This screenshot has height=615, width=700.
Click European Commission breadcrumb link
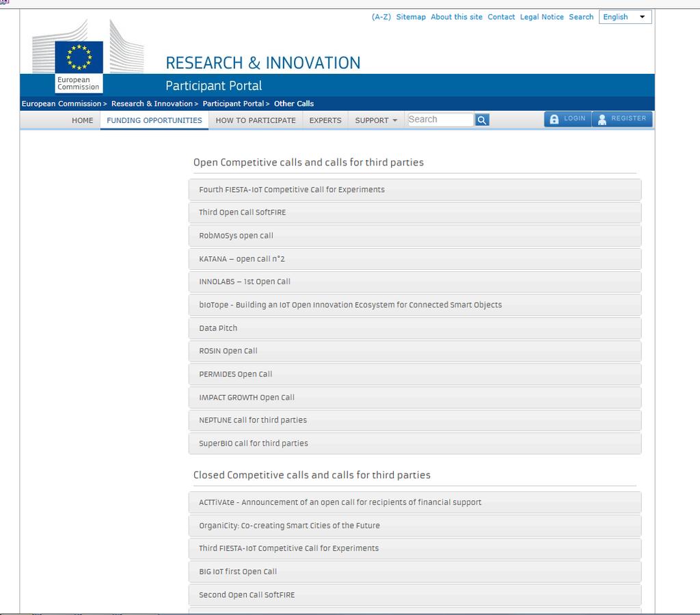62,104
